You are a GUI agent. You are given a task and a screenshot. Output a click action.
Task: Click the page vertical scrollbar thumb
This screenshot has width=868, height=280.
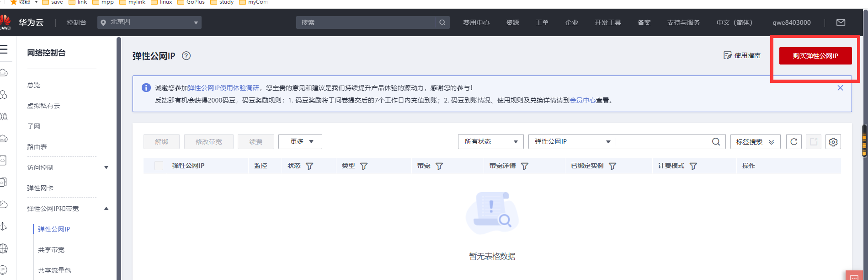click(x=865, y=141)
